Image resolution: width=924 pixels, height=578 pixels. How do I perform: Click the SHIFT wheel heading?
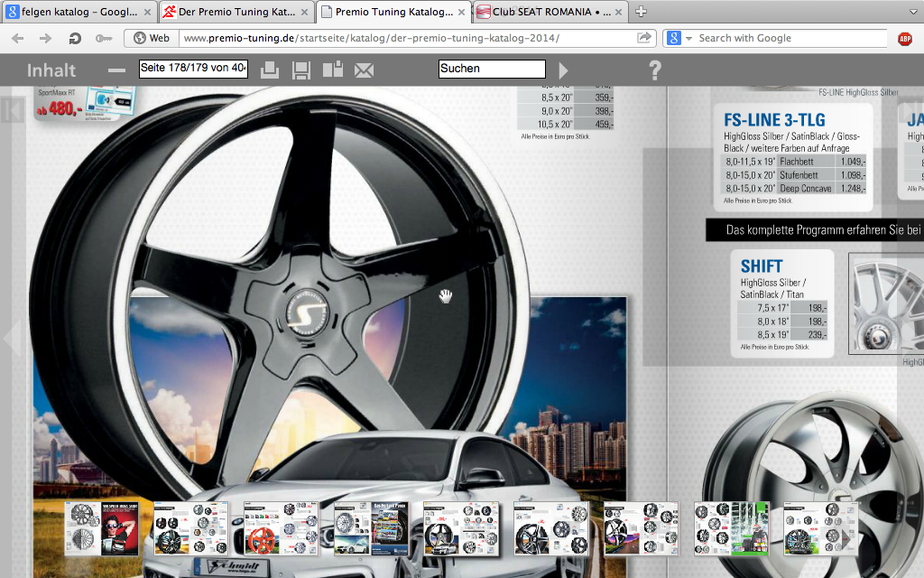click(762, 266)
